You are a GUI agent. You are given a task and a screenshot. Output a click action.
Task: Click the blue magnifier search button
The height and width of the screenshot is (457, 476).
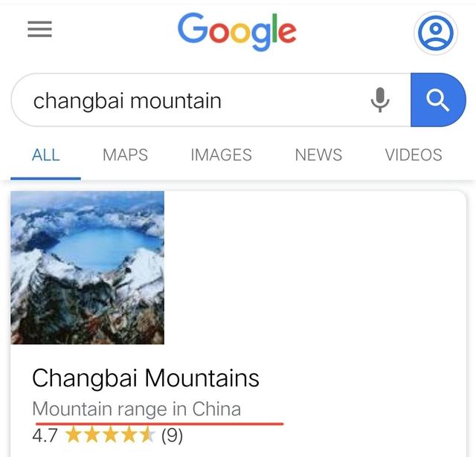pyautogui.click(x=438, y=100)
